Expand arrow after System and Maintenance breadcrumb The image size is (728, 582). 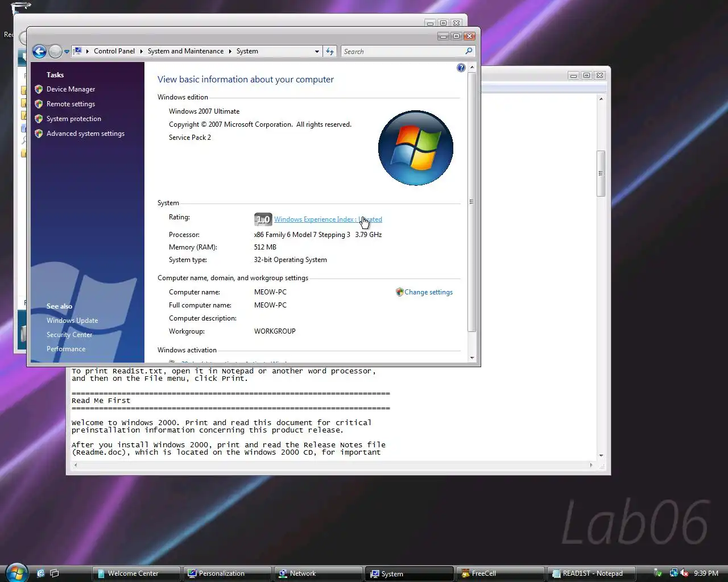(x=230, y=51)
